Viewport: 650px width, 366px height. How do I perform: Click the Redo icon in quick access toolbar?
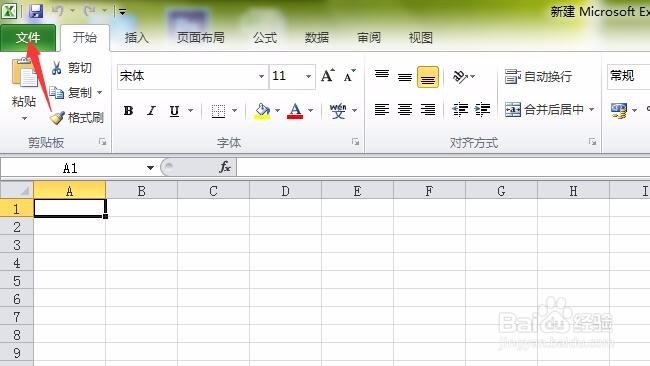click(x=90, y=11)
